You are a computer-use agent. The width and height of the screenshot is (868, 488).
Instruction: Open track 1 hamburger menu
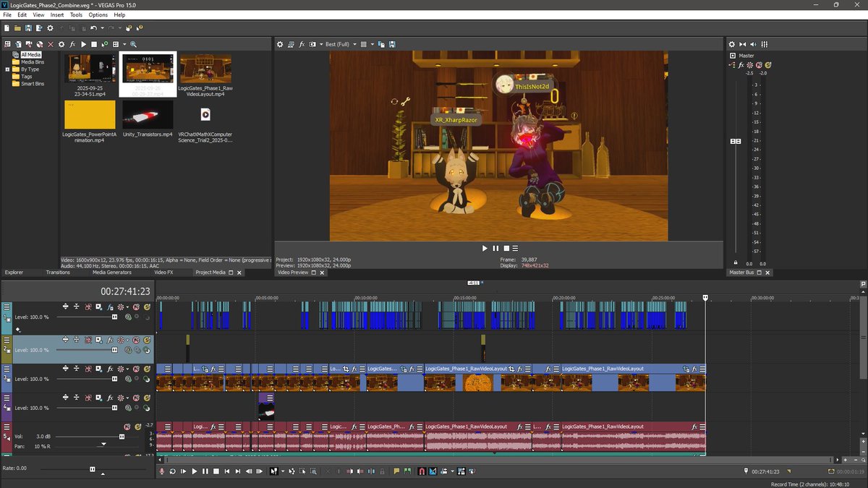[7, 307]
